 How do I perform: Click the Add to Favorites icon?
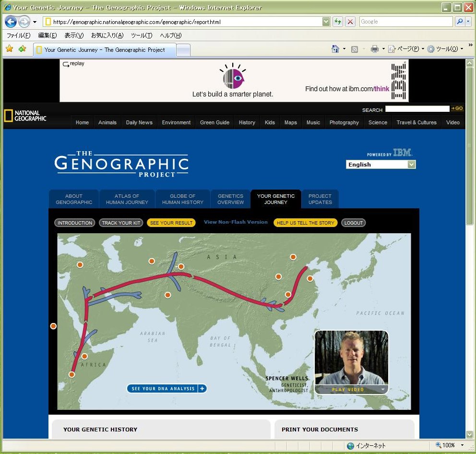coord(22,48)
